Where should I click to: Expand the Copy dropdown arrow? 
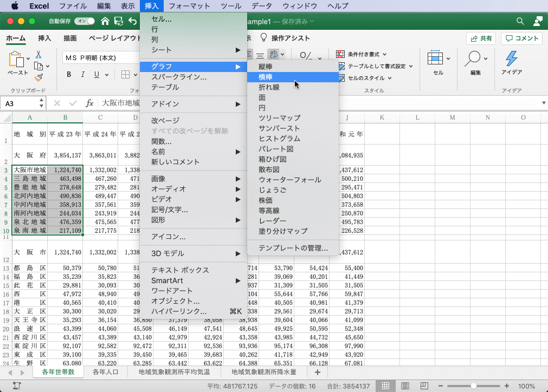tap(48, 66)
